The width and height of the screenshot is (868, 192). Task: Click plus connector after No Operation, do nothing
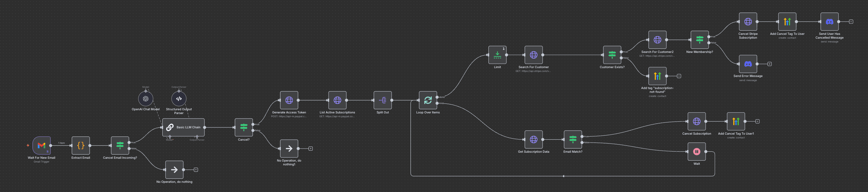point(196,170)
